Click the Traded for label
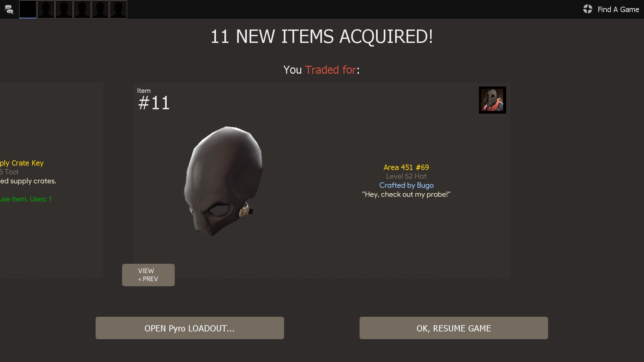 click(x=330, y=70)
